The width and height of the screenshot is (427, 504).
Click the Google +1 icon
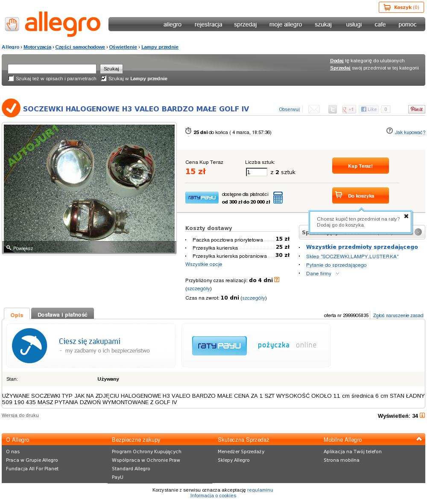348,109
